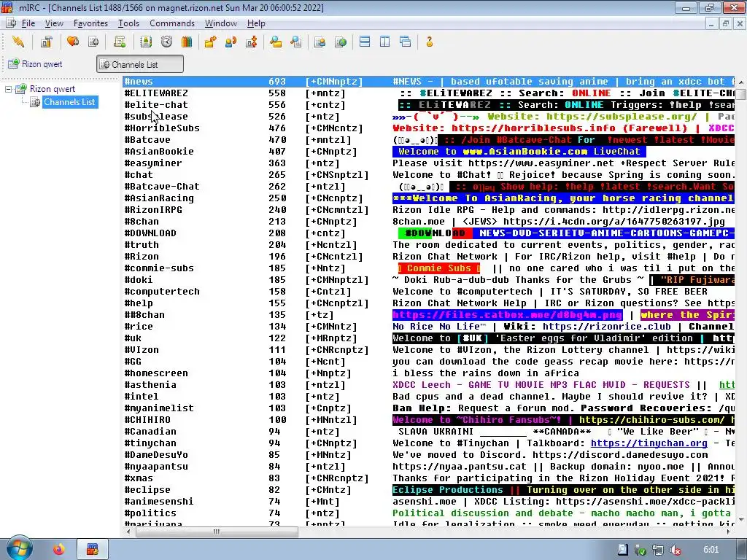This screenshot has height=560, width=747.
Task: Select the #8chan channel entry
Action: [429, 222]
